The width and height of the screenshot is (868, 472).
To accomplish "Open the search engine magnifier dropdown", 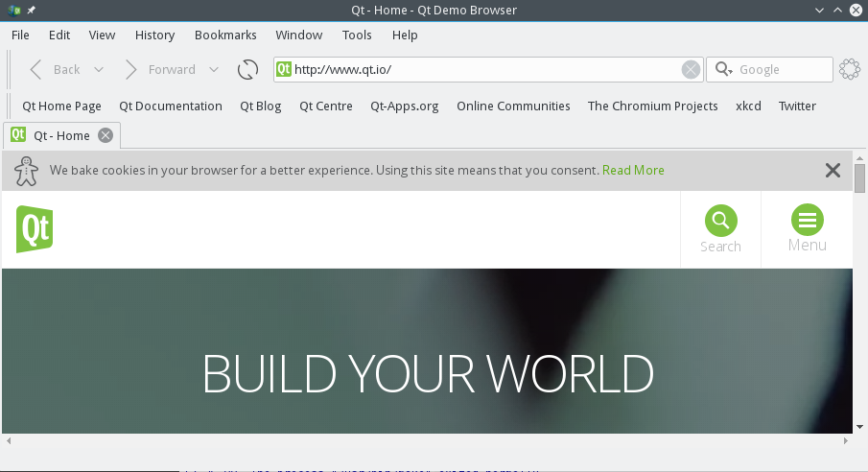I will pos(723,69).
